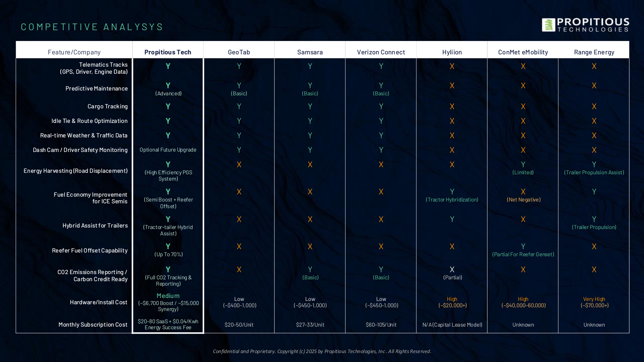Click '$20-80 SaaS + $0.04/Kwh Energy Success Fee'
This screenshot has width=644, height=362.
pos(168,324)
